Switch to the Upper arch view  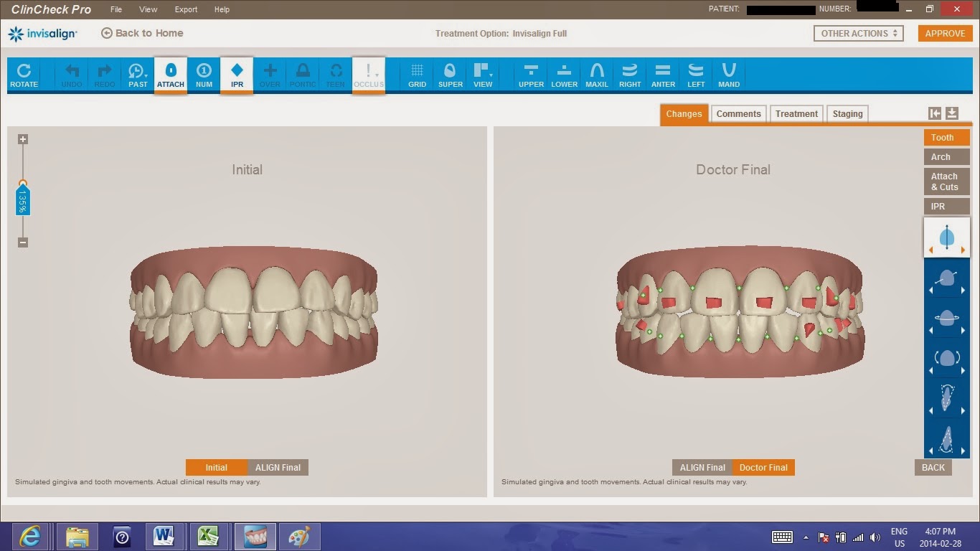click(531, 75)
